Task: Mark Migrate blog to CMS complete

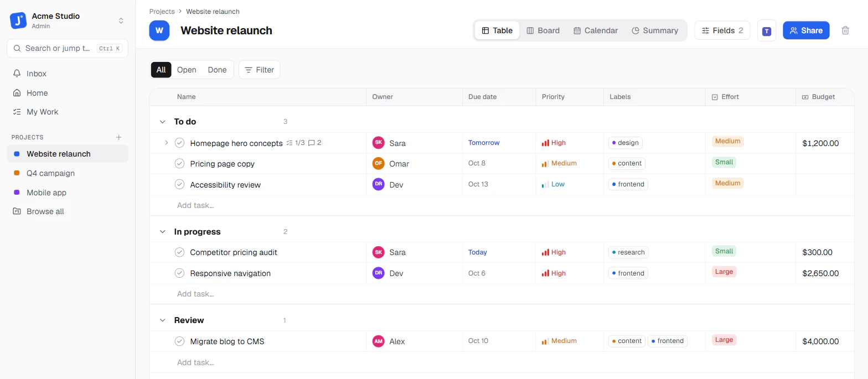Action: coord(179,341)
